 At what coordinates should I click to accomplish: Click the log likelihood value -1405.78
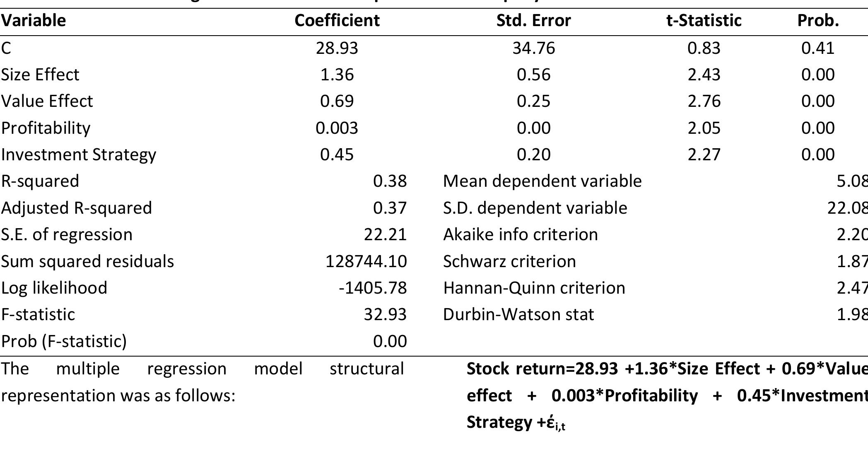pos(373,288)
